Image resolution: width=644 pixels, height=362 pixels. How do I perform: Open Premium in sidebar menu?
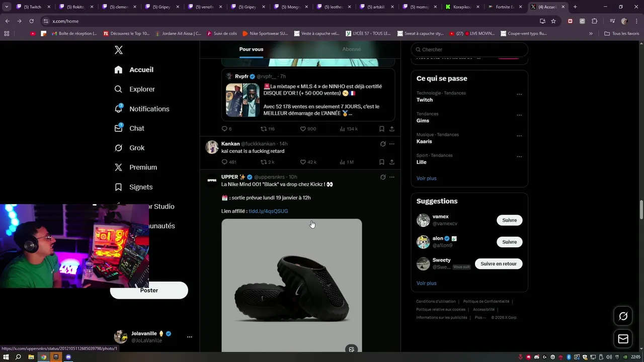[136, 167]
